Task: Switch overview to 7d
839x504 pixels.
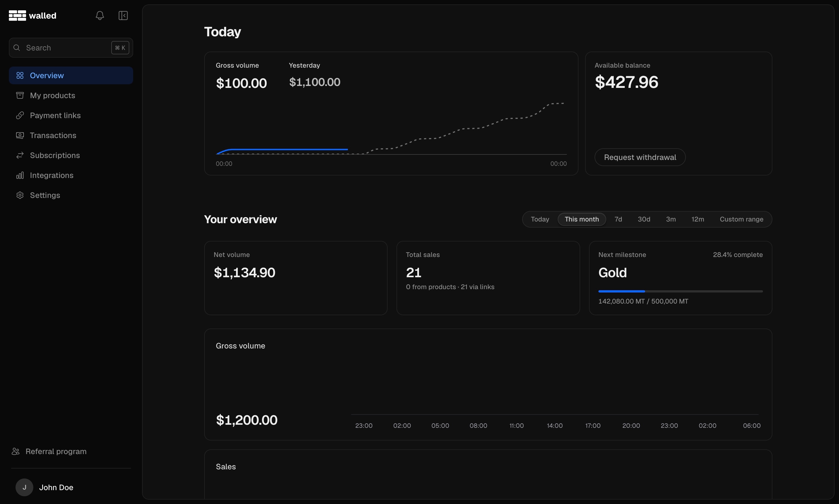Action: (x=618, y=219)
